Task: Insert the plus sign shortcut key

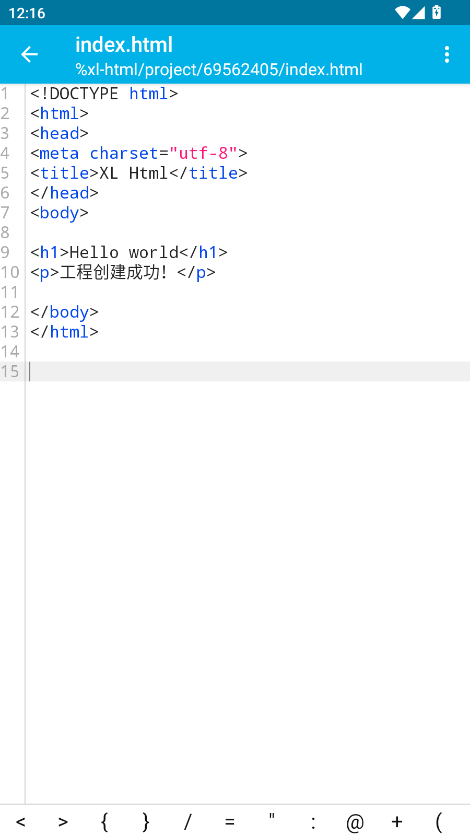Action: pos(397,822)
